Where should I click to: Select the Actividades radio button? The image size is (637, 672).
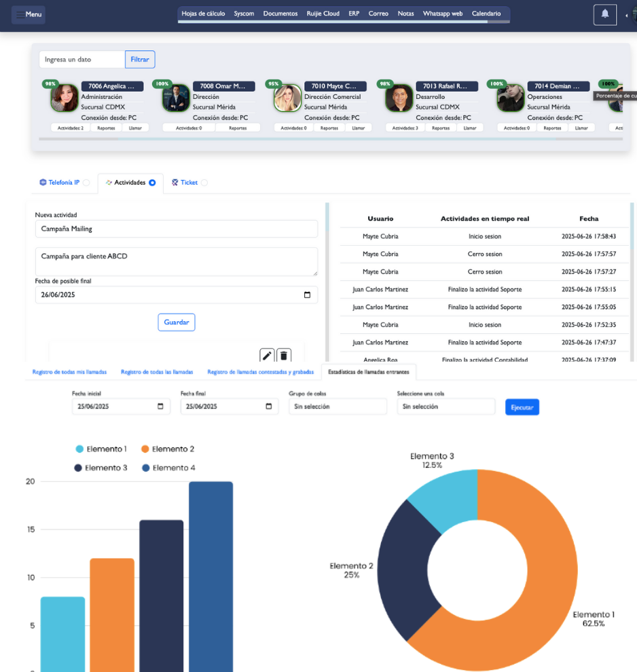(152, 183)
